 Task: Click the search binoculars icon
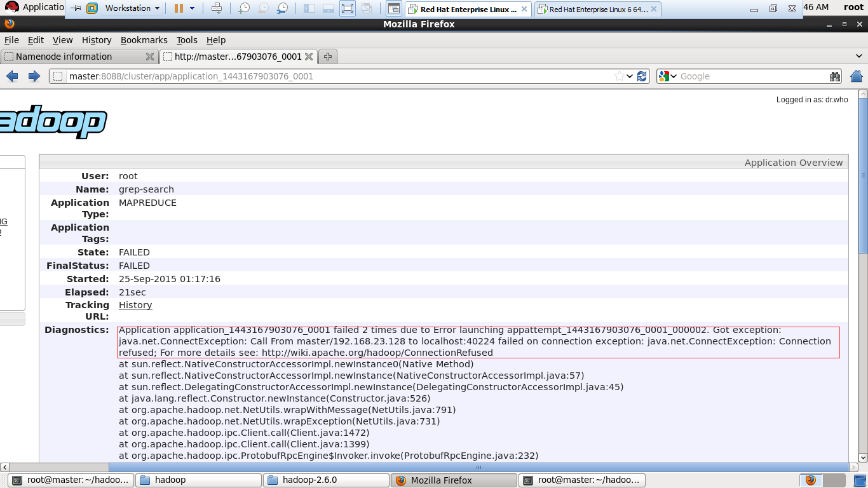[834, 76]
